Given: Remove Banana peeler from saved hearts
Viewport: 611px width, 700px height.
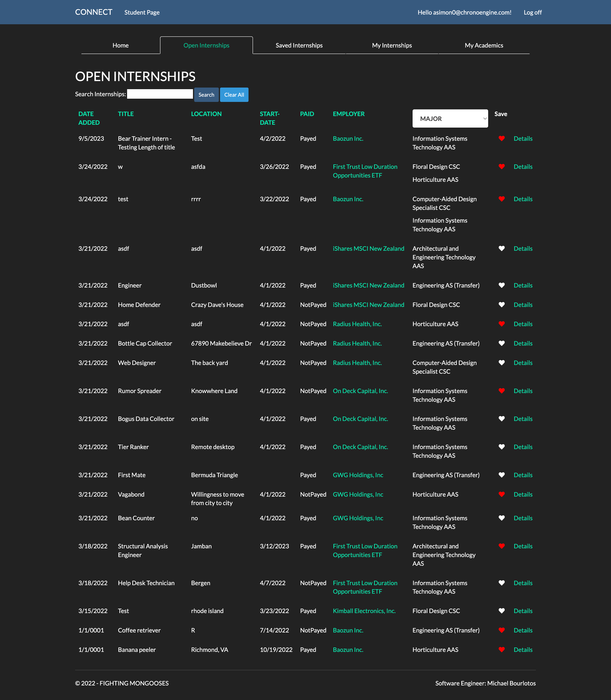Looking at the screenshot, I should pyautogui.click(x=501, y=649).
